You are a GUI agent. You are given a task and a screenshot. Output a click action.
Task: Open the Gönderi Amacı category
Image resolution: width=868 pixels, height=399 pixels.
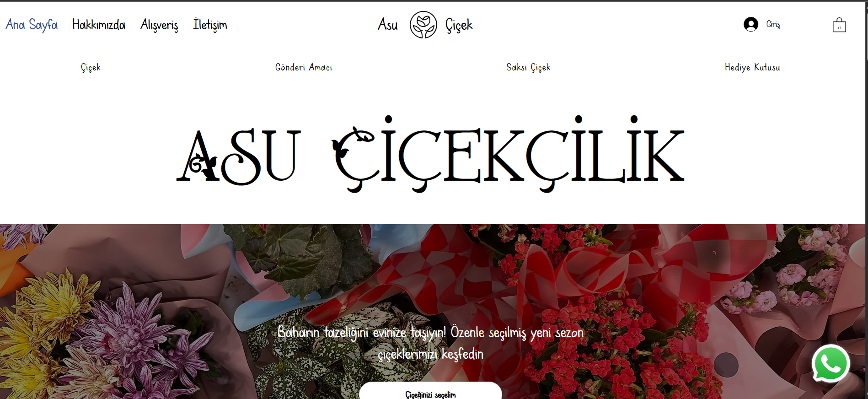click(304, 67)
